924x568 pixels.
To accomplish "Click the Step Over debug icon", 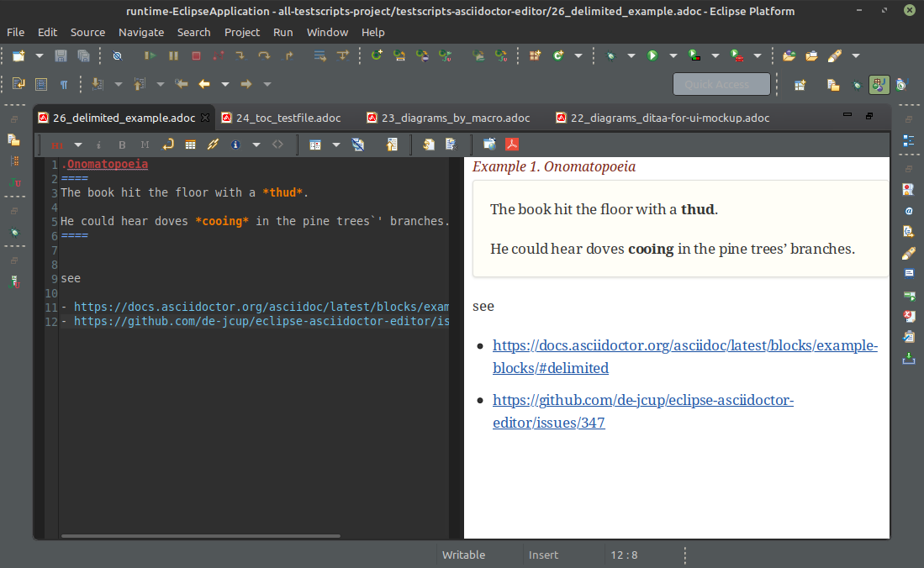I will (x=264, y=56).
